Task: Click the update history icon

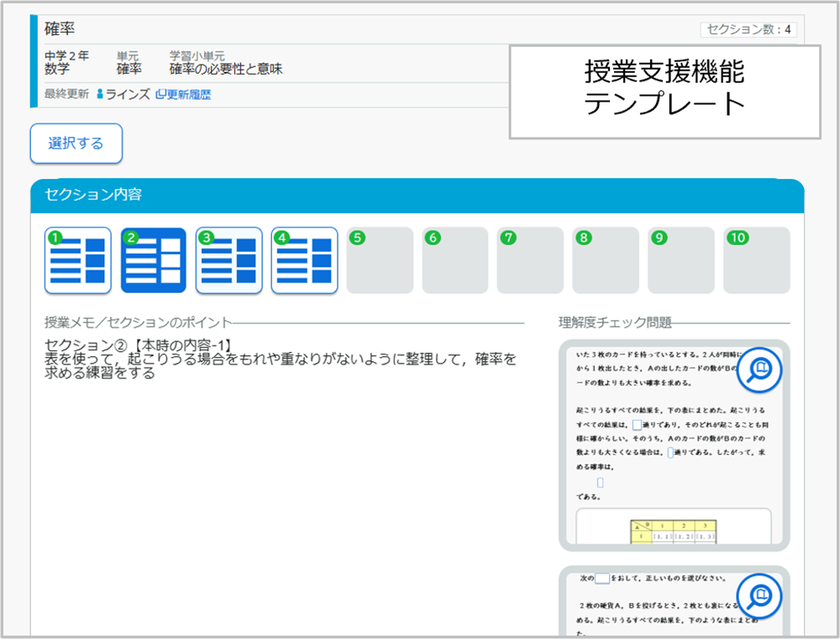Action: tap(160, 95)
